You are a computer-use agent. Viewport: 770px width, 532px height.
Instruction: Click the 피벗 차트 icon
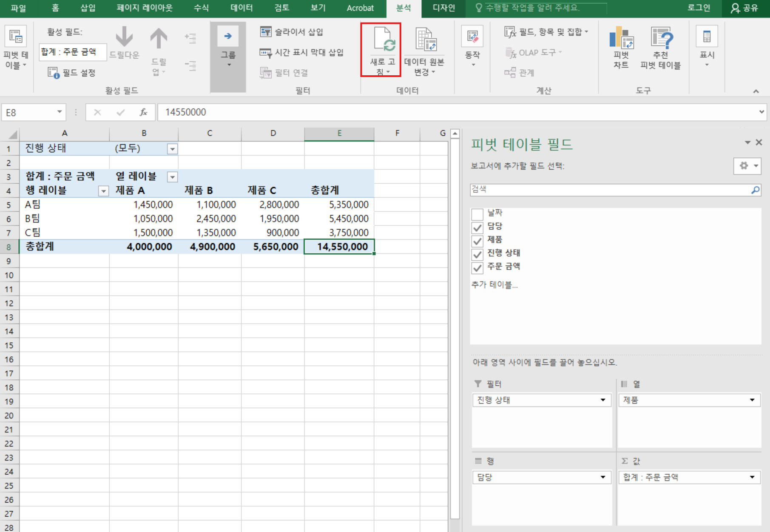click(621, 37)
